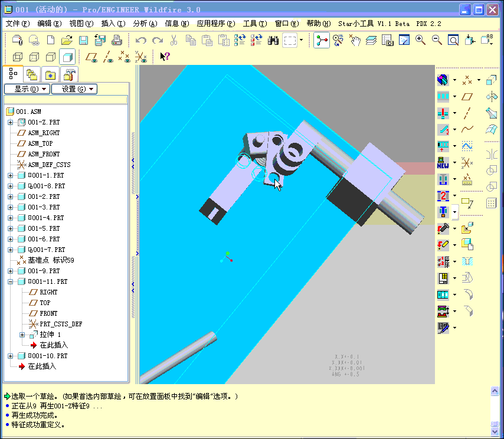Image resolution: width=504 pixels, height=439 pixels.
Task: Select the datum curve tool on right toolbar
Action: pos(467,129)
